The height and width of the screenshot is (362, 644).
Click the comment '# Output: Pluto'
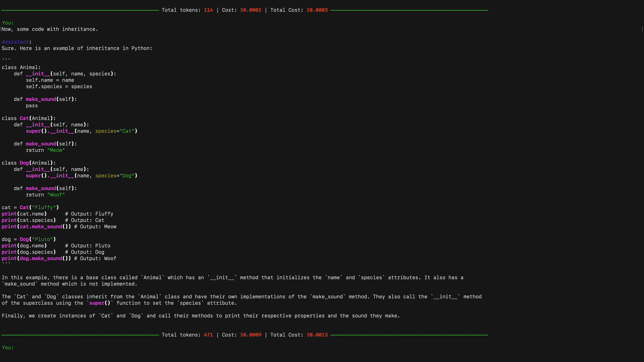pos(88,246)
